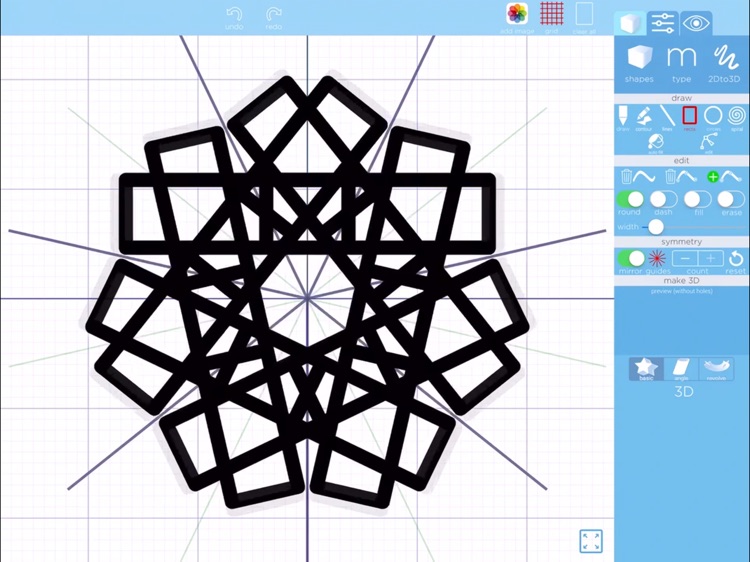
Task: Choose the rects rectangle tool
Action: pos(689,118)
